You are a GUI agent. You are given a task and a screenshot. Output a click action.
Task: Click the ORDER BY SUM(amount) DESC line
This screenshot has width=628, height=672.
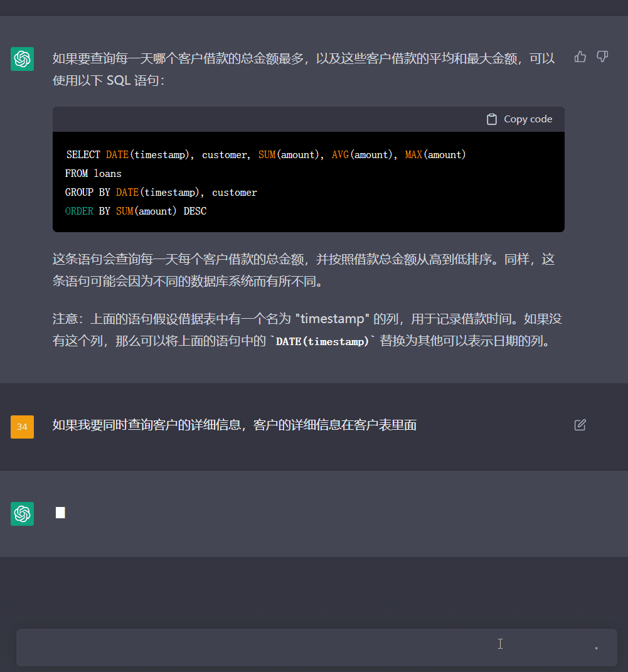136,211
